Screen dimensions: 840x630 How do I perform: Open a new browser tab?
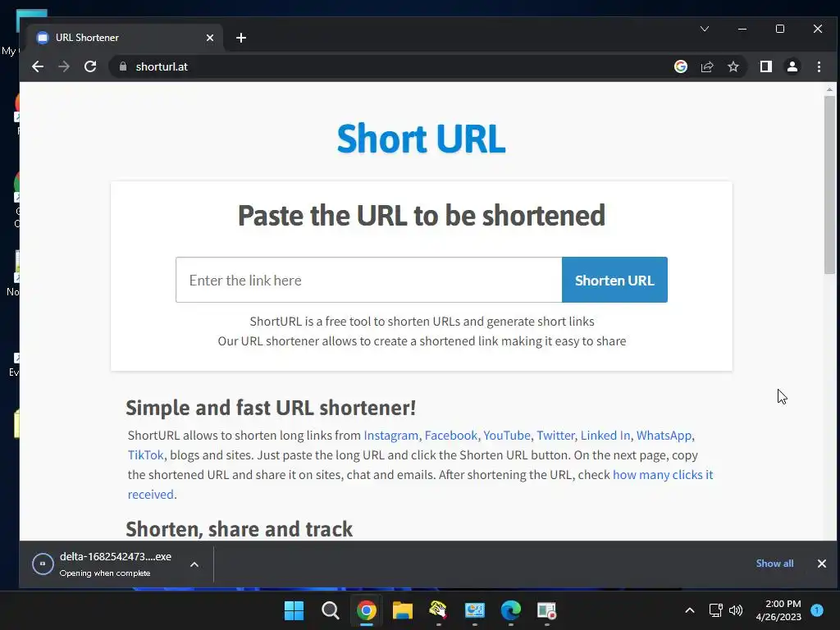click(241, 38)
